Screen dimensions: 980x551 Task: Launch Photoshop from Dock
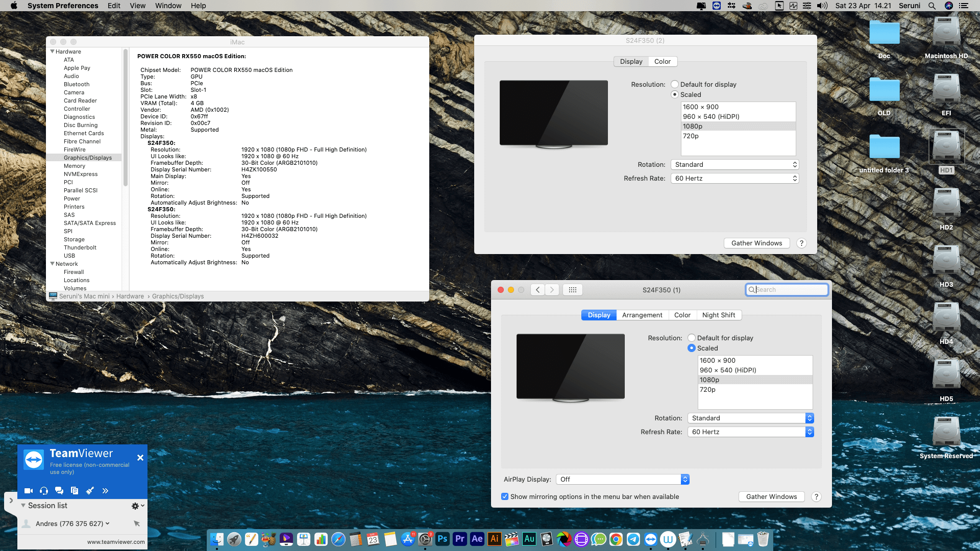point(443,539)
